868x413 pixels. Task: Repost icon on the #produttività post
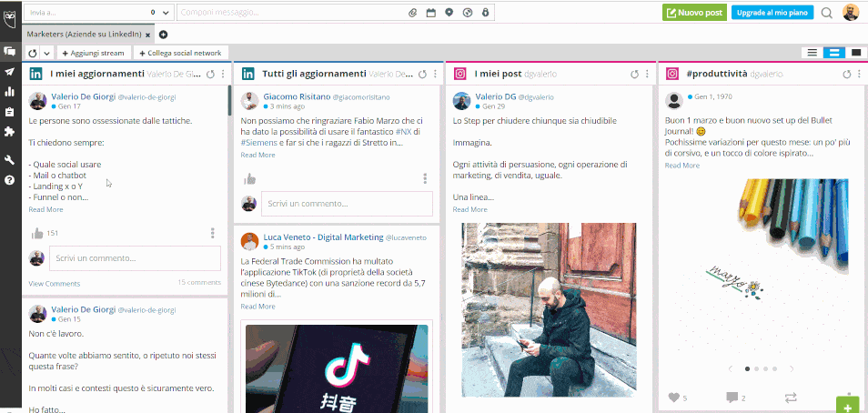(791, 398)
